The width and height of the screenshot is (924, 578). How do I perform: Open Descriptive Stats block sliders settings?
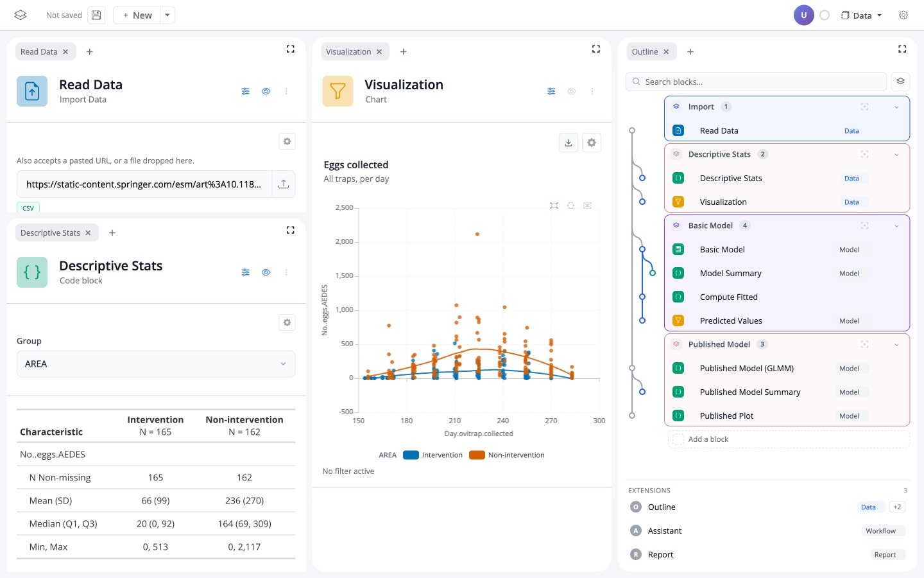tap(246, 272)
